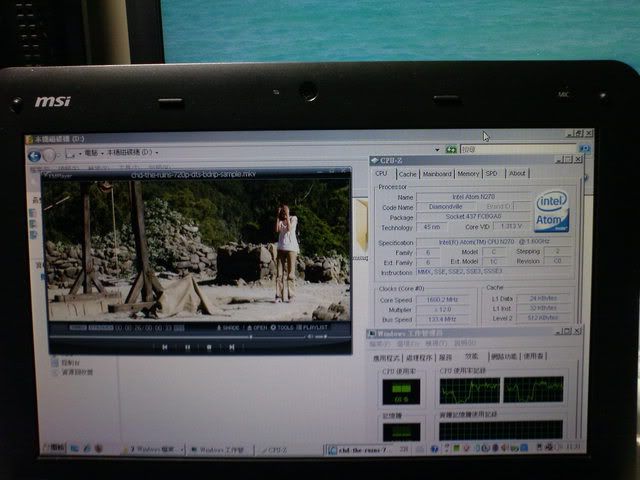Click the Explorer search box
The width and height of the screenshot is (640, 480).
click(518, 149)
